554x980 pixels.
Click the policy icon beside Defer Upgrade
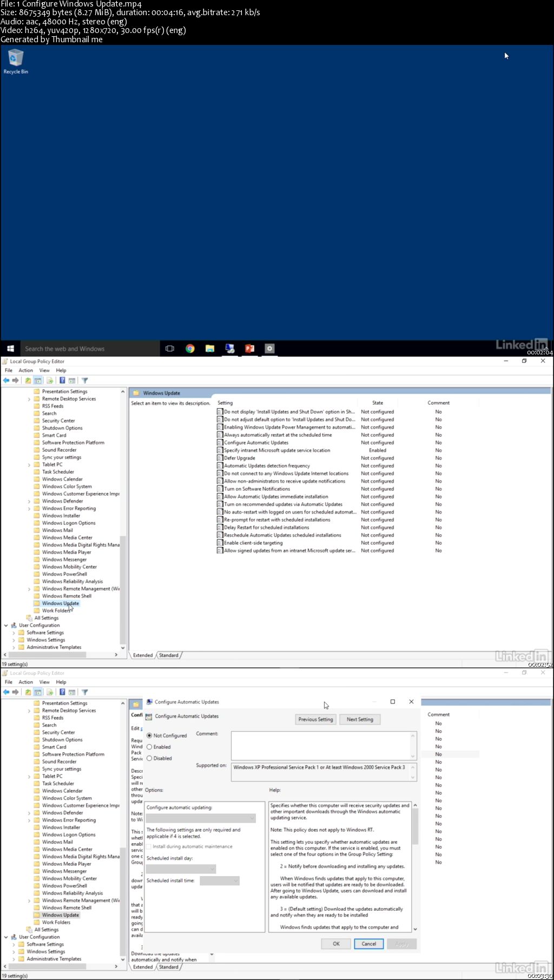tap(220, 458)
